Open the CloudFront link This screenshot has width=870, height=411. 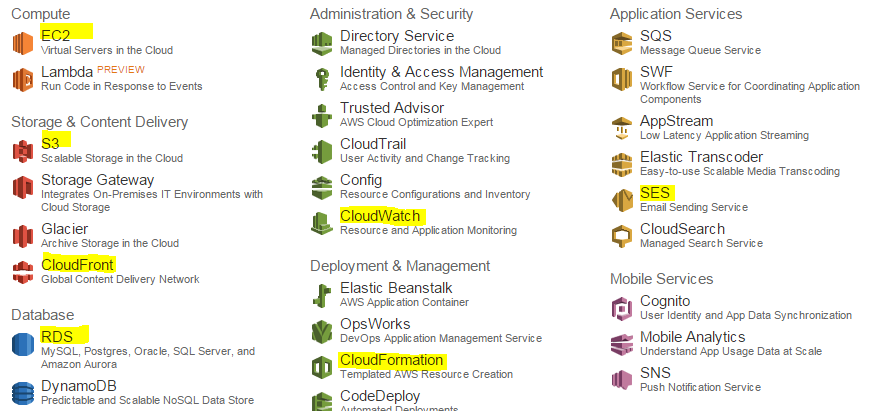coord(78,265)
